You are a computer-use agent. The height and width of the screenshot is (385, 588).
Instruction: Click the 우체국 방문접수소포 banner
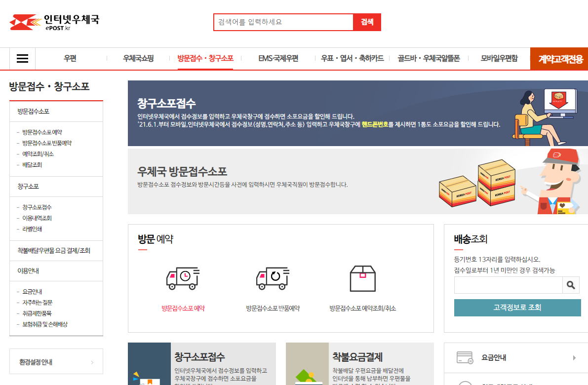coord(358,182)
